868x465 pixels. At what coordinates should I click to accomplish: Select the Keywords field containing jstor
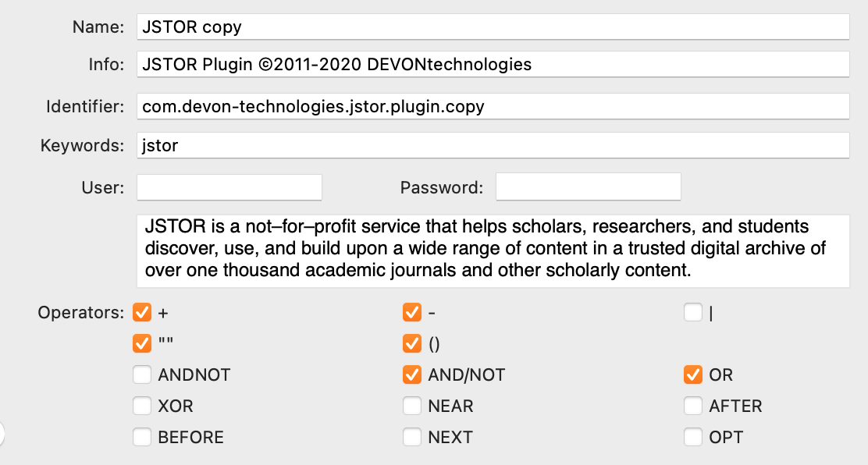[493, 145]
